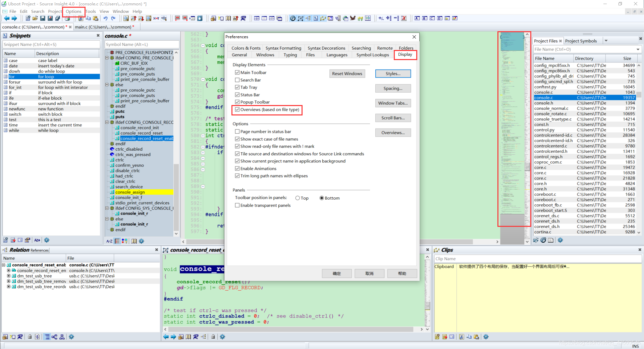Screen dimensions: 644x349
Task: Click the new snippet icon under Snippets list
Action: (5, 240)
